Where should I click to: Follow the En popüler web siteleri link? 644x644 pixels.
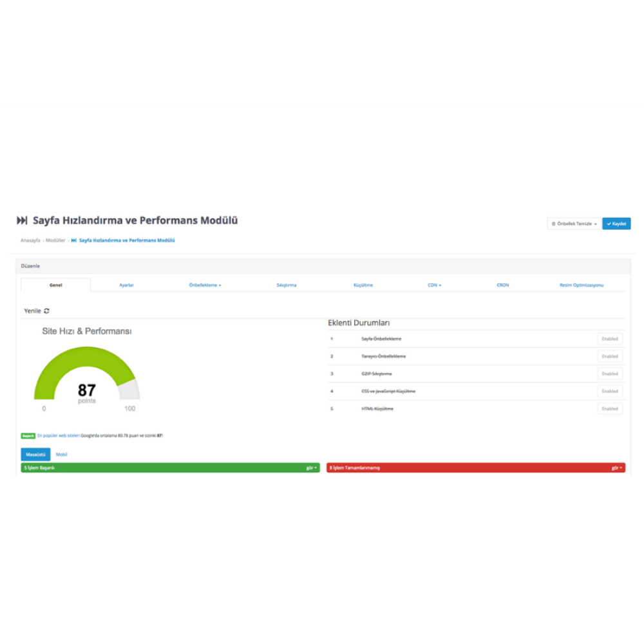point(59,436)
